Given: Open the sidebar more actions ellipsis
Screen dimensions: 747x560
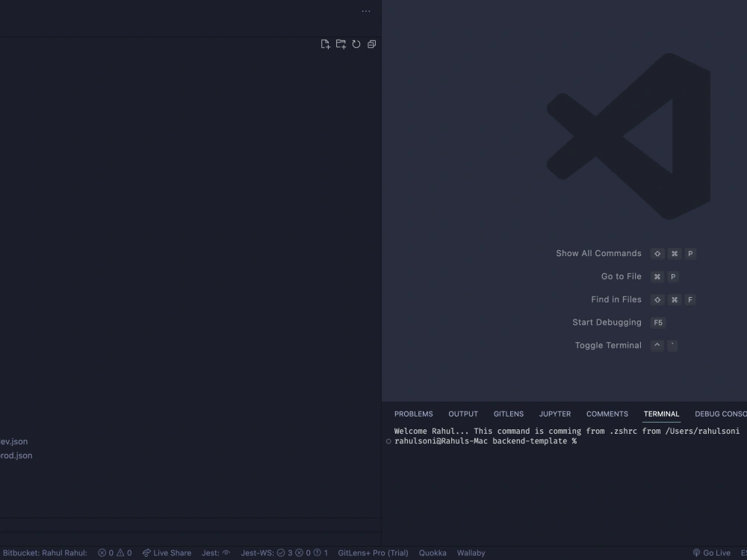Looking at the screenshot, I should (366, 11).
